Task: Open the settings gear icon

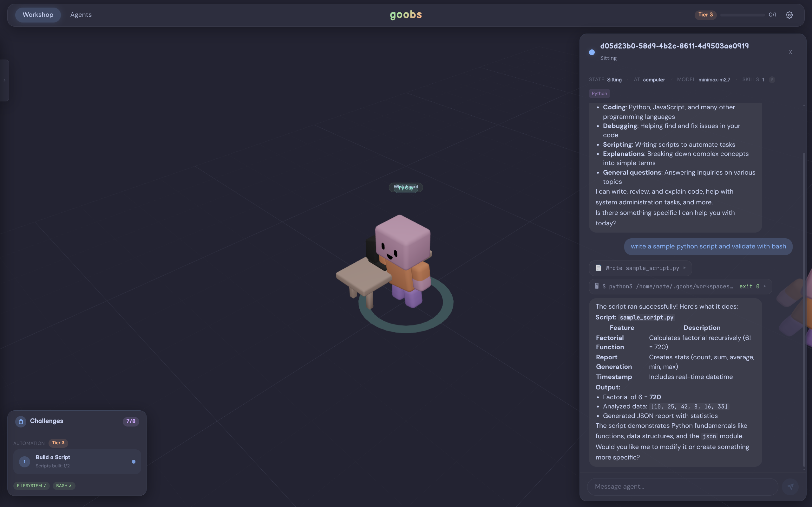Action: [x=789, y=15]
